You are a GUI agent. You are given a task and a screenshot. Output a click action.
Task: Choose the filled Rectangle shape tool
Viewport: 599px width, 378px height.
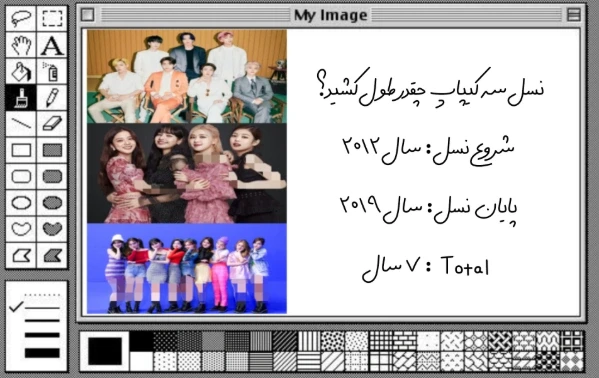pos(52,150)
